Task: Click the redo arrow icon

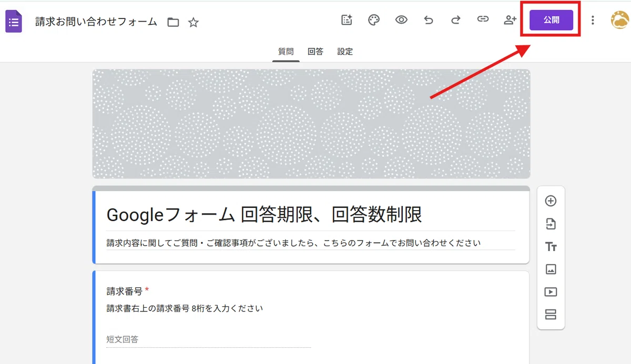Action: 456,20
